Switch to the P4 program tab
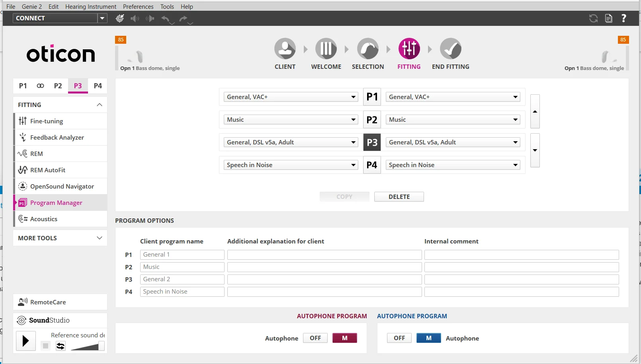641x364 pixels. coord(98,86)
